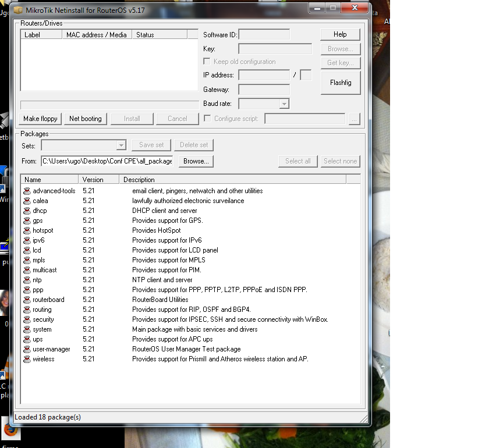Click the Flashfig button
This screenshot has height=448, width=503.
[341, 83]
